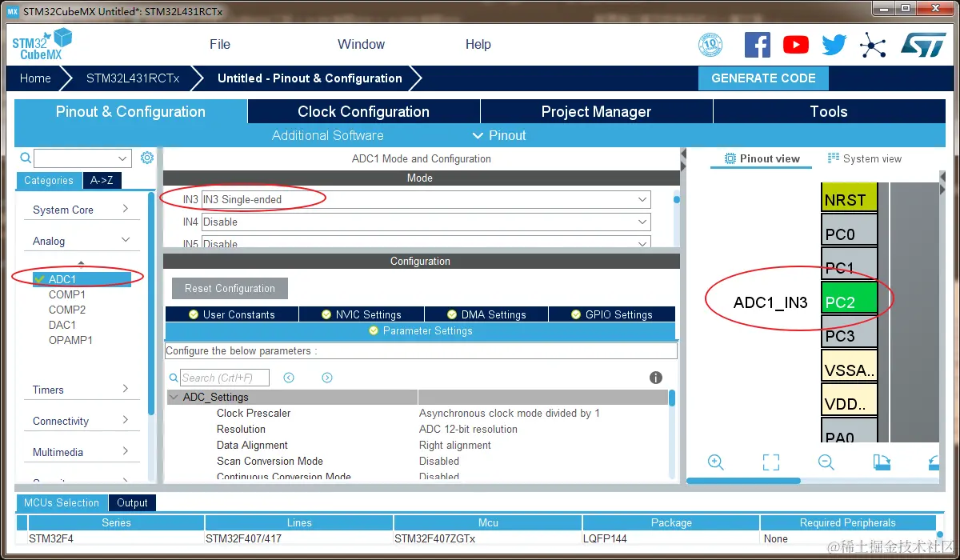Click the STM32CubeMX logo
The width and height of the screenshot is (960, 560).
42,44
